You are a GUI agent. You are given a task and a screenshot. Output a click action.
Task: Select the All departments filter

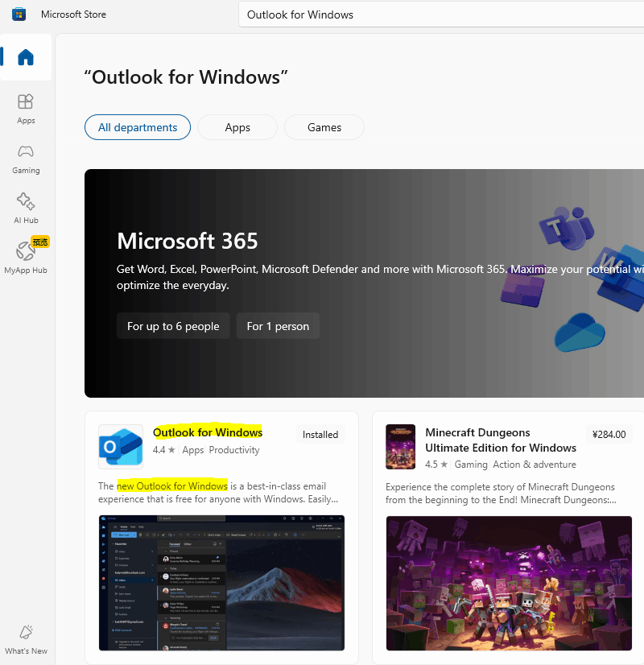138,127
